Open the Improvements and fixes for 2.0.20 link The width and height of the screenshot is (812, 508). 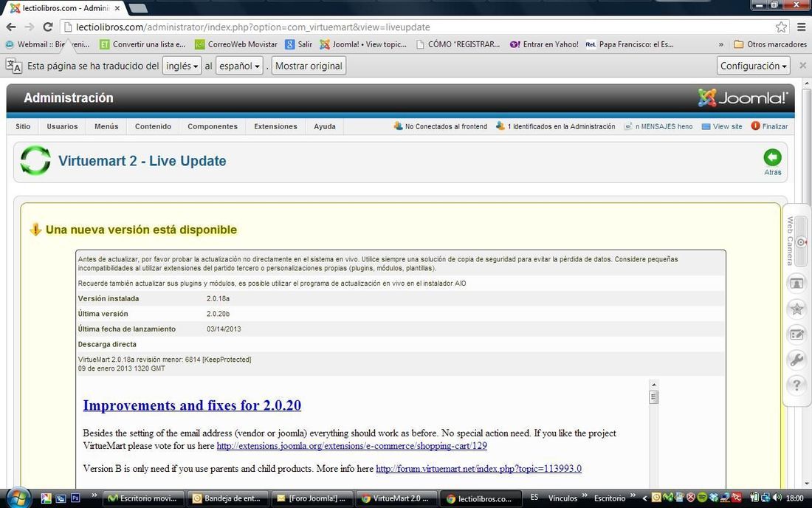click(x=192, y=405)
